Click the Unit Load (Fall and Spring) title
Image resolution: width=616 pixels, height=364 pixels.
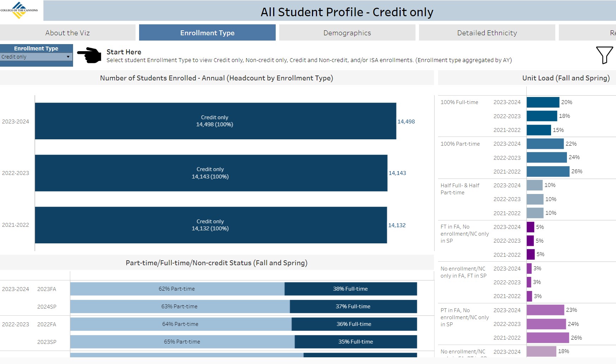[566, 78]
